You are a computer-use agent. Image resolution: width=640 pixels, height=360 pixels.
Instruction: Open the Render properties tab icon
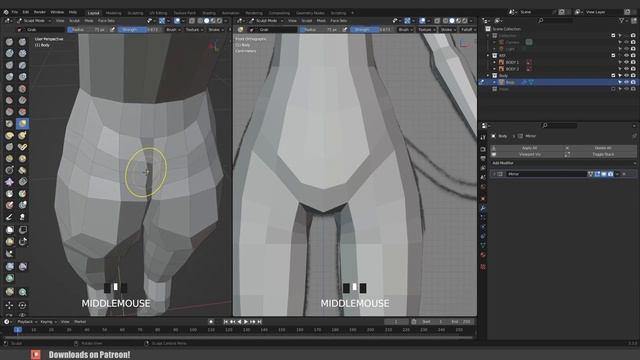tap(483, 149)
